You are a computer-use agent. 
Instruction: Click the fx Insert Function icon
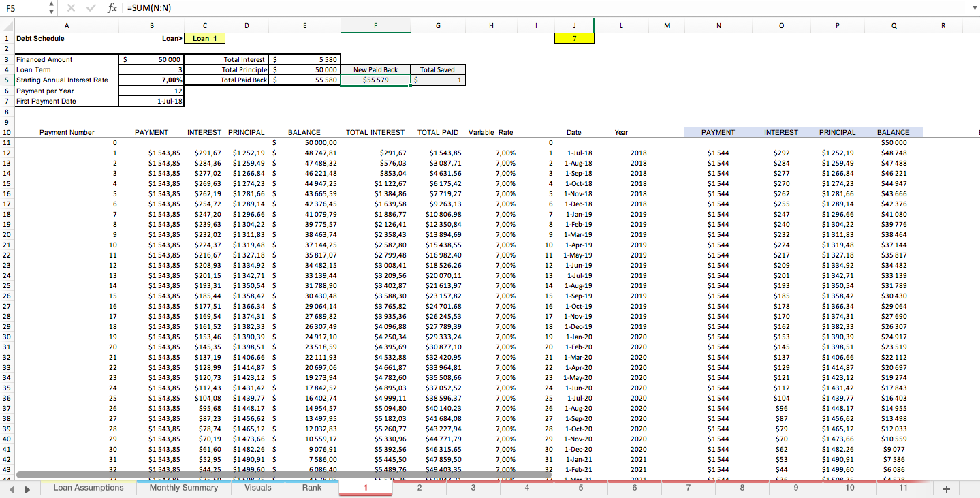click(x=113, y=8)
